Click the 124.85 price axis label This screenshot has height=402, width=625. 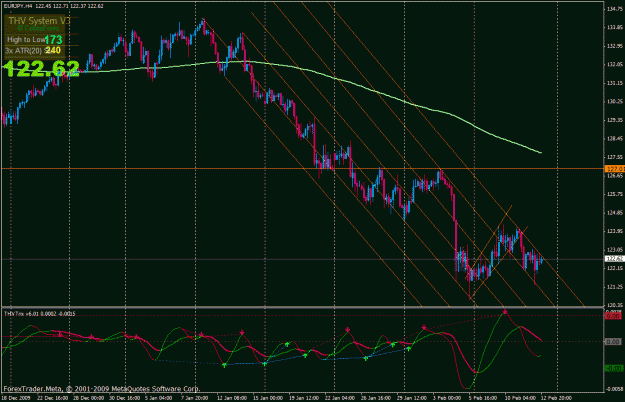(615, 213)
